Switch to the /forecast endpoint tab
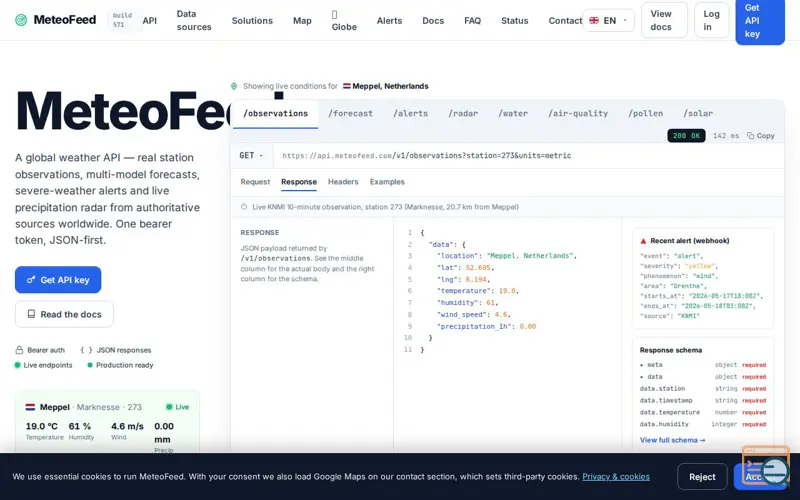The image size is (800, 500). (x=351, y=113)
